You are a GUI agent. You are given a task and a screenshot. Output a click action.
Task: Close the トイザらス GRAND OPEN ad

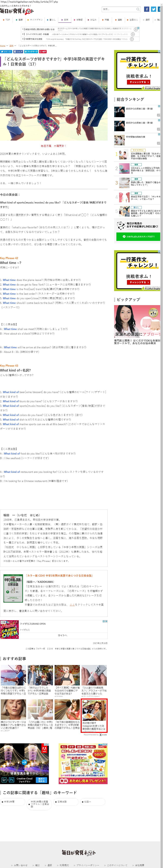click(106, 621)
